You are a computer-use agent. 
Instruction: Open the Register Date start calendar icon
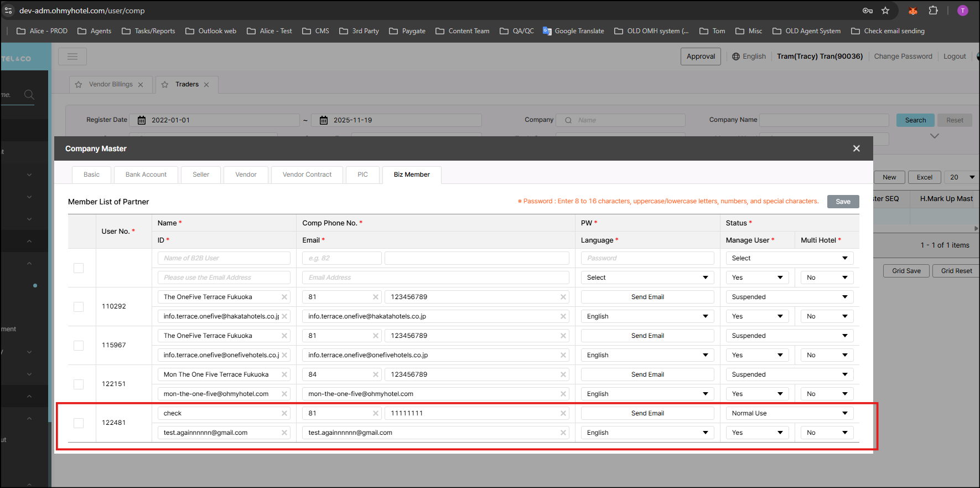[x=142, y=120]
